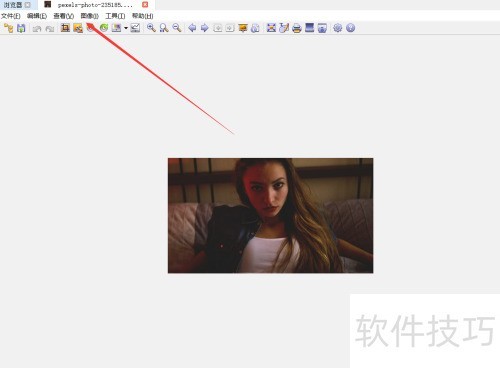
Task: Click the second page navigation icon
Action: (230, 28)
